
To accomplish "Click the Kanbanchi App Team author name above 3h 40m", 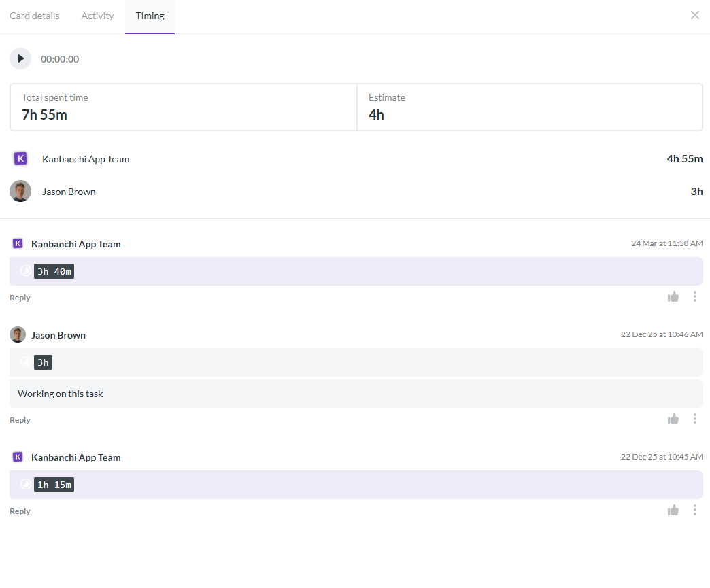I will click(x=76, y=245).
